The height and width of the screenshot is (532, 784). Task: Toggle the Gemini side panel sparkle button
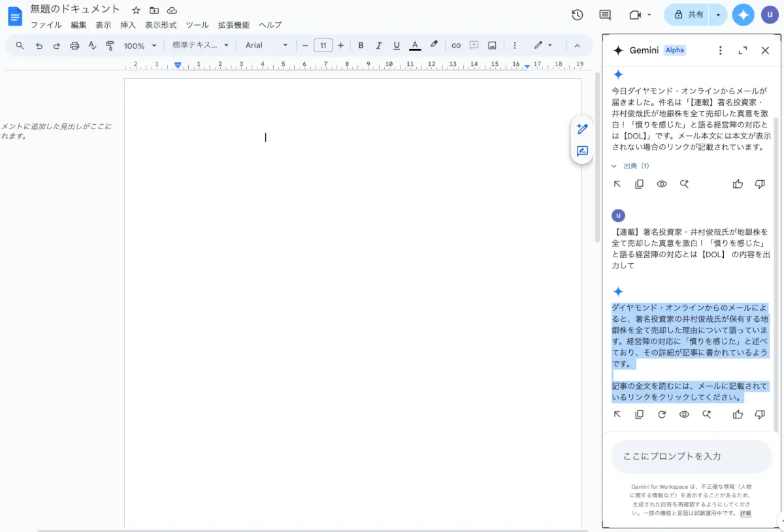coord(743,14)
